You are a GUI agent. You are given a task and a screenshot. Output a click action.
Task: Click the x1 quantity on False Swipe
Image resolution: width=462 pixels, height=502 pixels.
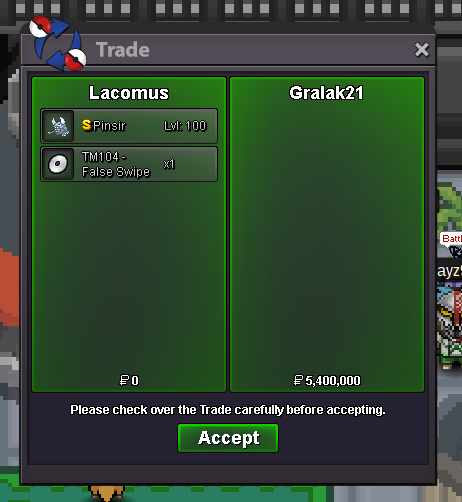169,164
